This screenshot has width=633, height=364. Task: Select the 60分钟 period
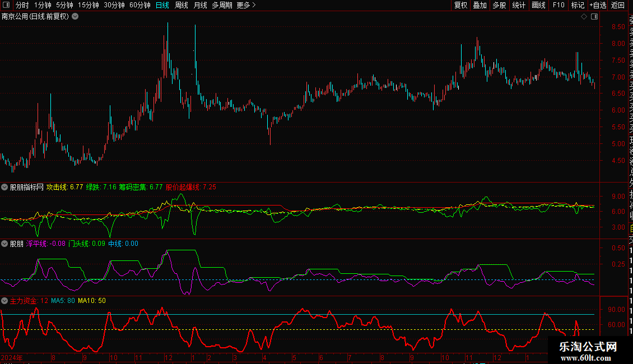pyautogui.click(x=140, y=5)
